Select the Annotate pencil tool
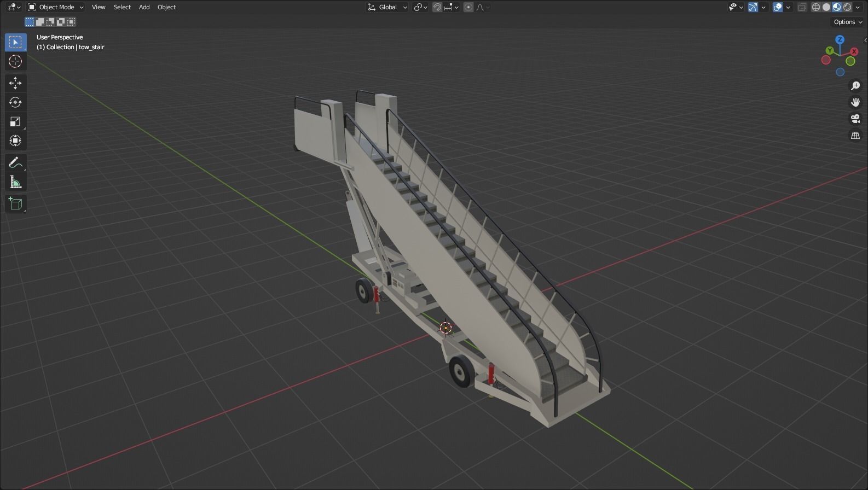Image resolution: width=868 pixels, height=490 pixels. pos(15,163)
